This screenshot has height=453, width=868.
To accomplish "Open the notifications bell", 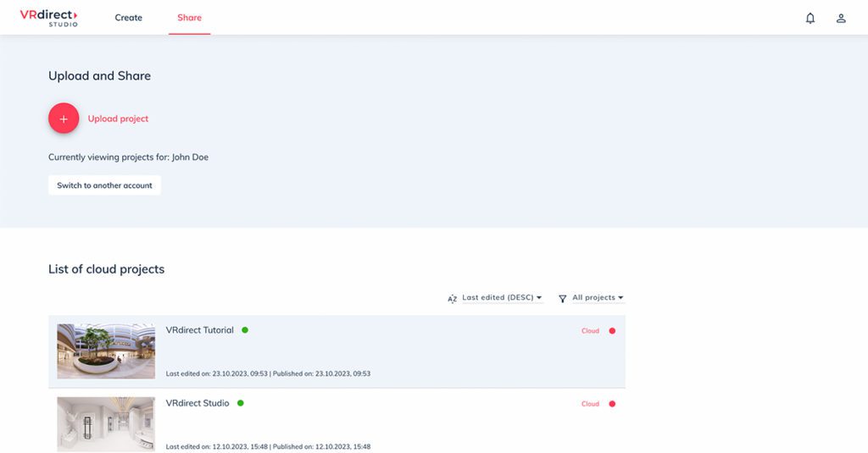I will click(810, 19).
